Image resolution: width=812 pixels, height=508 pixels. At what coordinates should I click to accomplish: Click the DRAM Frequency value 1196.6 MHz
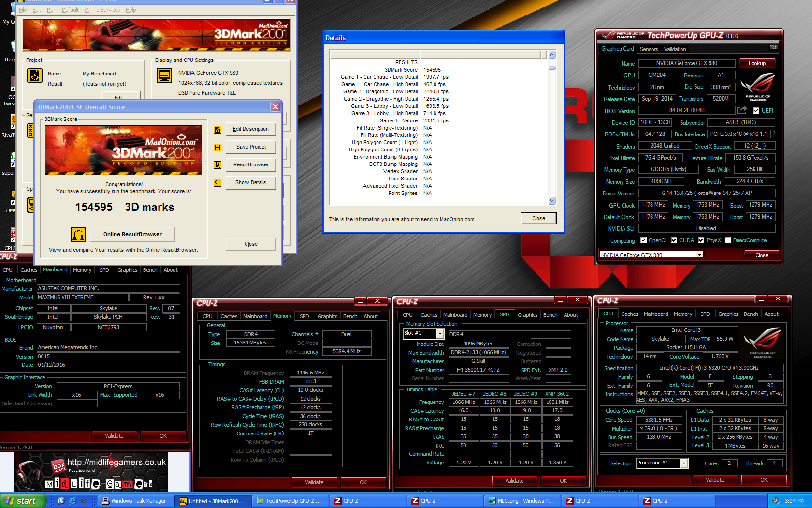coord(311,373)
